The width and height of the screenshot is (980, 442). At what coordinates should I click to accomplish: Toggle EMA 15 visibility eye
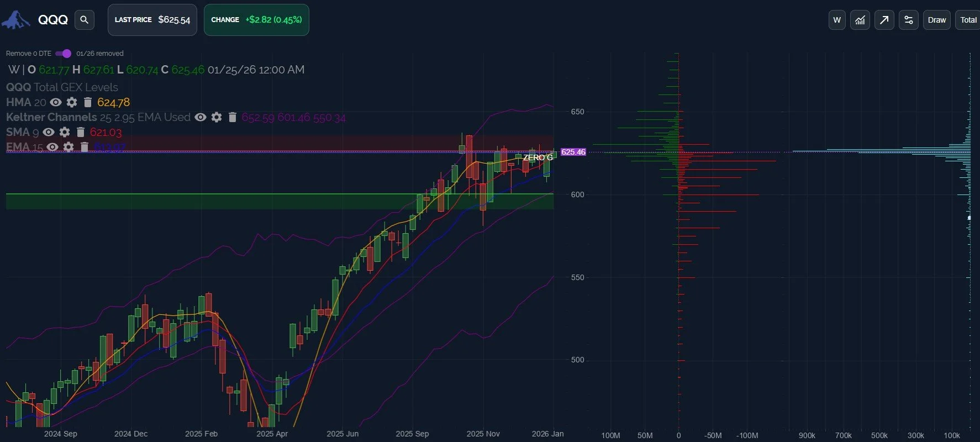(x=52, y=147)
